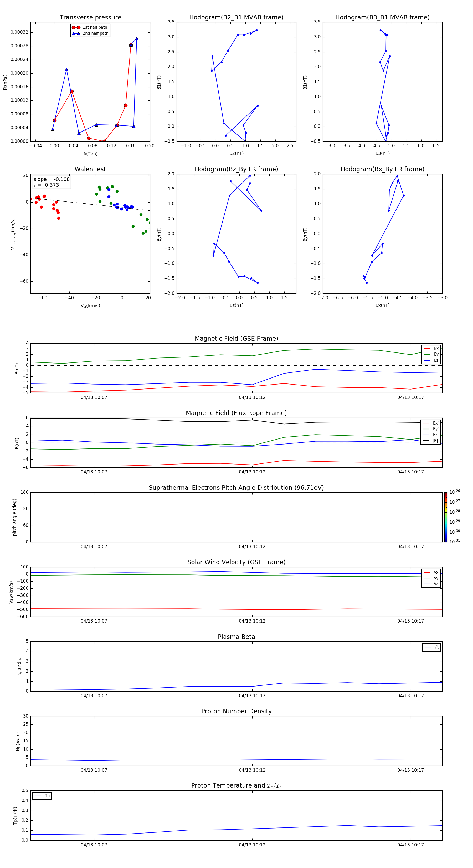The image size is (473, 868).
Task: Click the "04/13 10:17" tick under Plasma Beta plot
Action: 410,695
